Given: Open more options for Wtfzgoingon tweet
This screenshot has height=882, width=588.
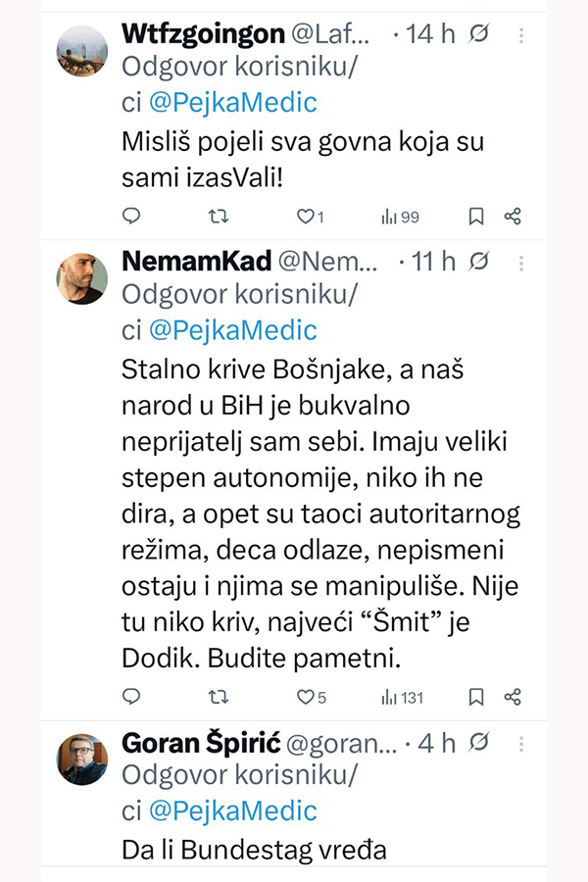Looking at the screenshot, I should point(520,35).
